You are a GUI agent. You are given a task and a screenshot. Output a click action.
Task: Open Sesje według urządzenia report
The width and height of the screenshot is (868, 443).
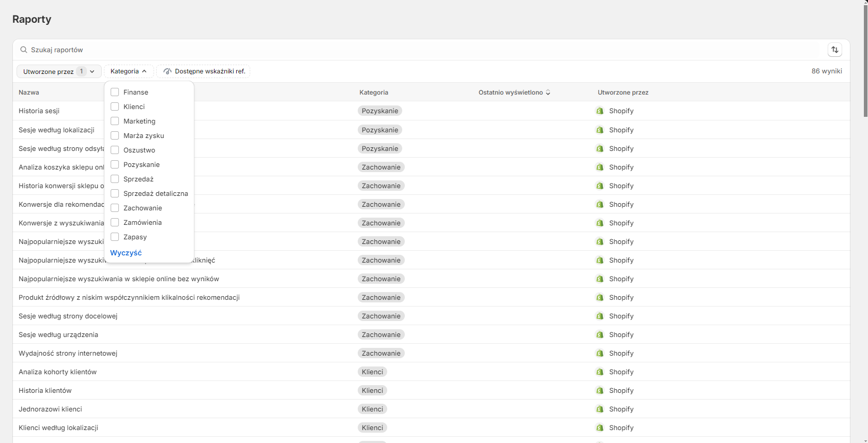coord(58,334)
